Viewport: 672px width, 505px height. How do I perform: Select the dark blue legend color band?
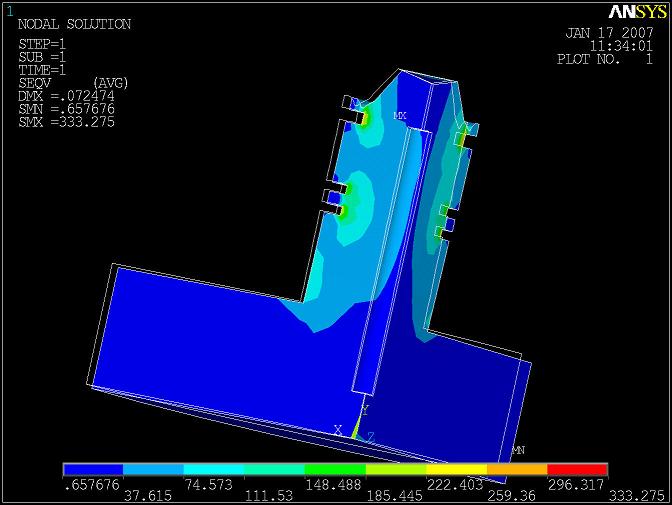[93, 469]
